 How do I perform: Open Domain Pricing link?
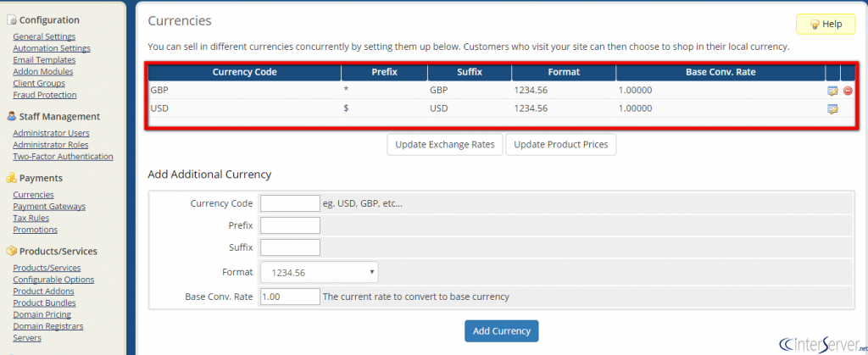point(42,314)
